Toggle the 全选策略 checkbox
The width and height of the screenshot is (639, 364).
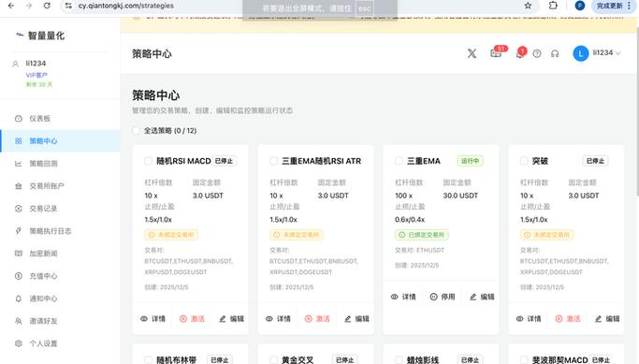coord(136,130)
